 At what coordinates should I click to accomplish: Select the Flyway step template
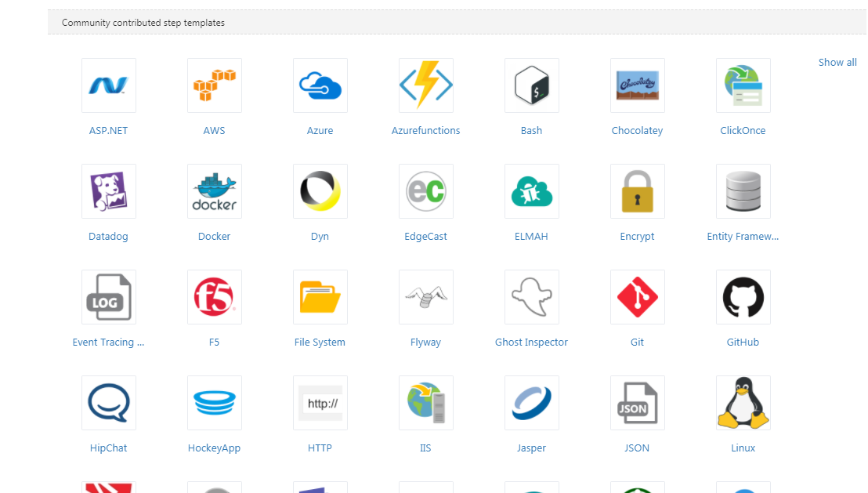point(425,297)
